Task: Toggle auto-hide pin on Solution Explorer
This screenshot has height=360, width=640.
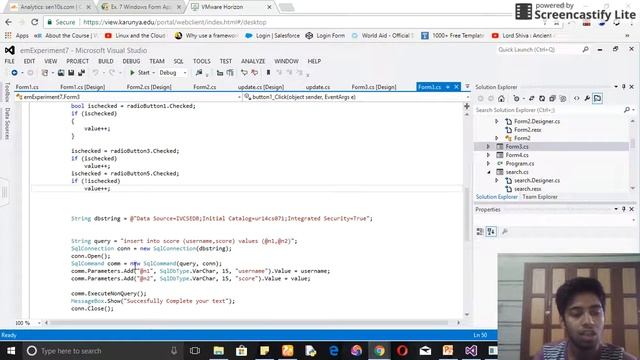Action: (624, 87)
